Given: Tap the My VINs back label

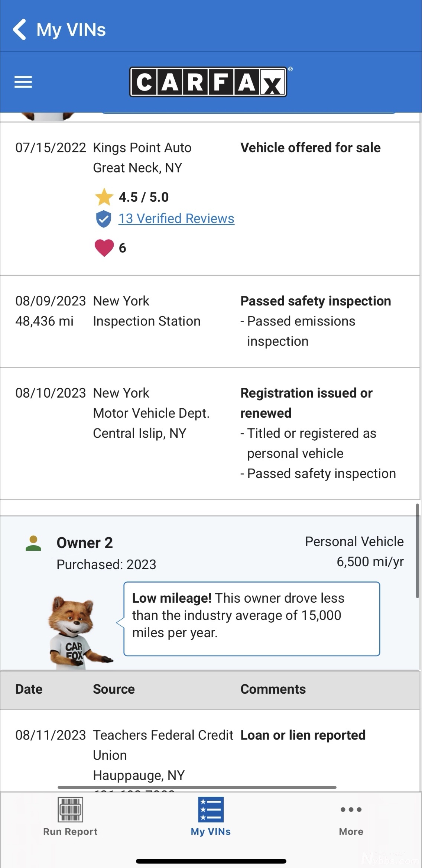Looking at the screenshot, I should [71, 30].
